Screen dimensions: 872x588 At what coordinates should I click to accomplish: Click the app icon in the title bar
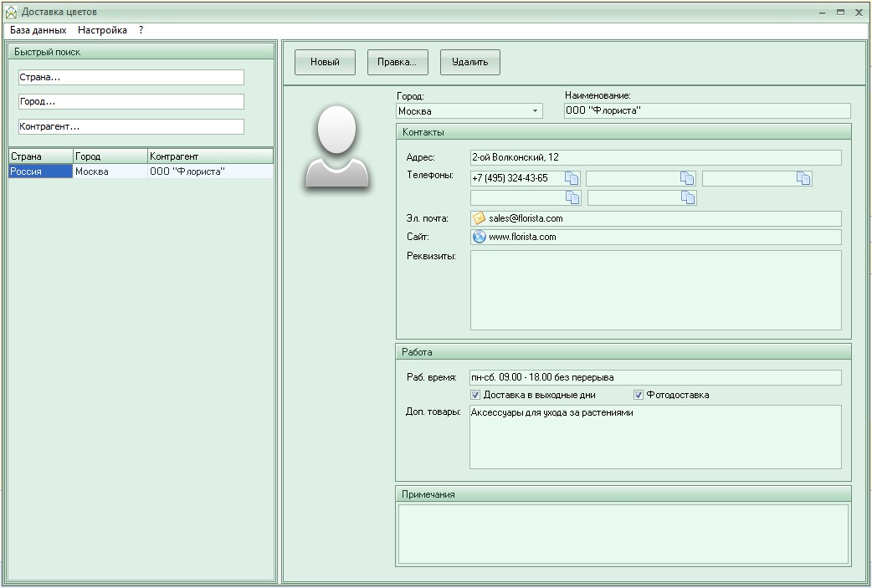11,12
